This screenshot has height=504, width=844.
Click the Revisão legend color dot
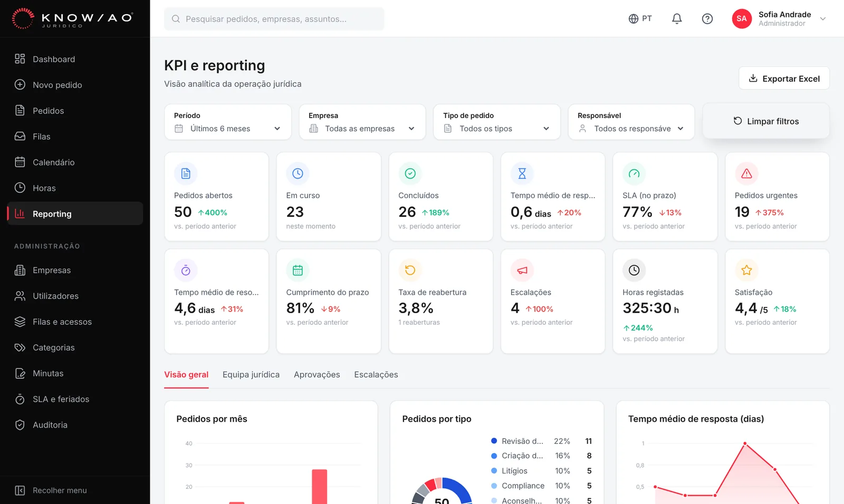pyautogui.click(x=494, y=441)
